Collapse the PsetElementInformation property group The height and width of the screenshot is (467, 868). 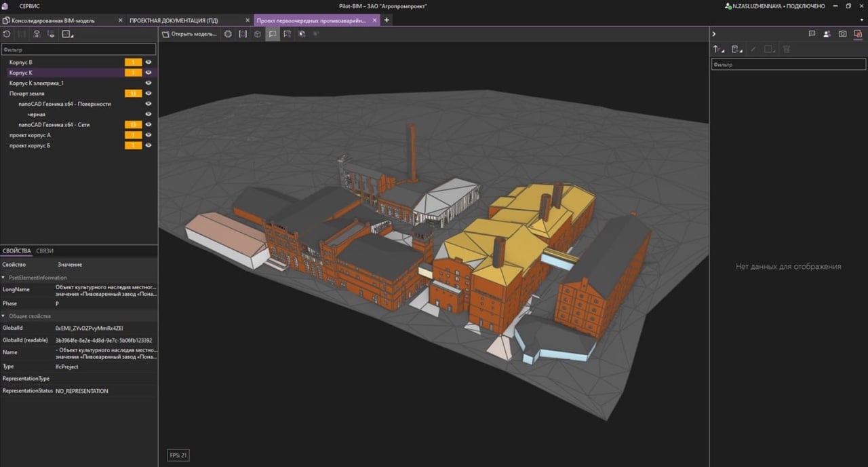click(4, 278)
